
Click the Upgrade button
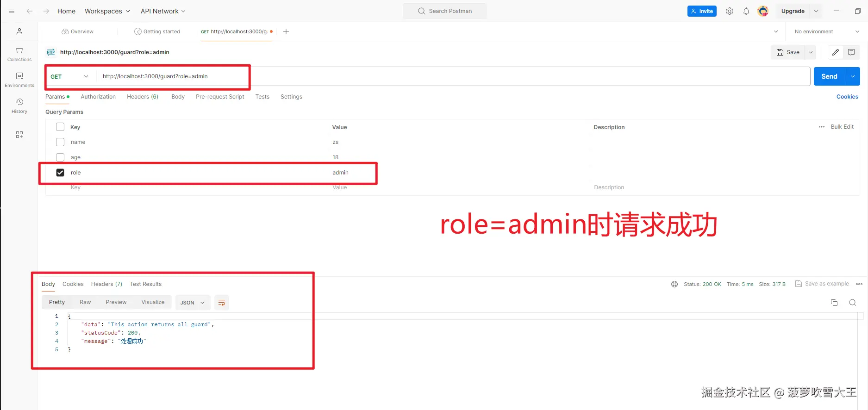tap(793, 11)
